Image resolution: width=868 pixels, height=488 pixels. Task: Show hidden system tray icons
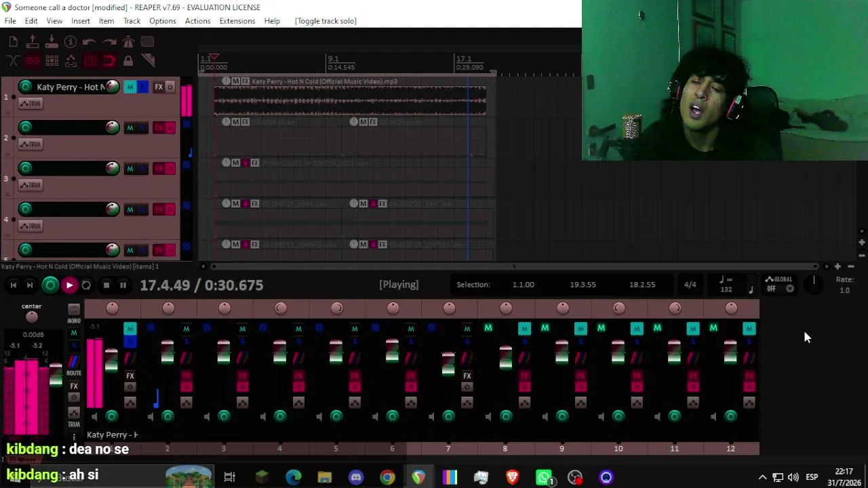pyautogui.click(x=762, y=477)
